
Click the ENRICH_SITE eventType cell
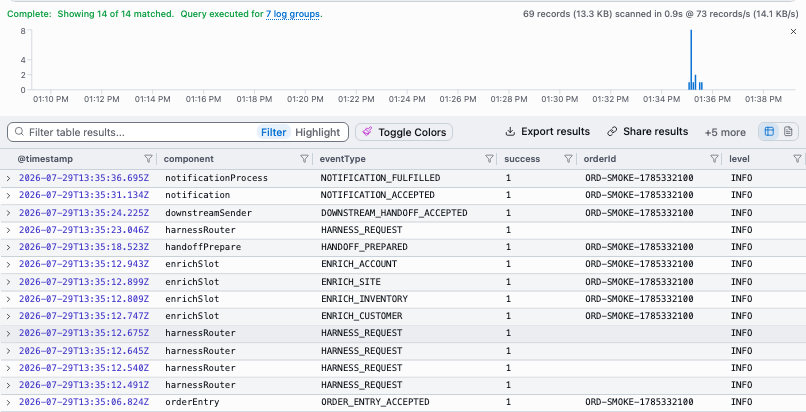coord(351,282)
